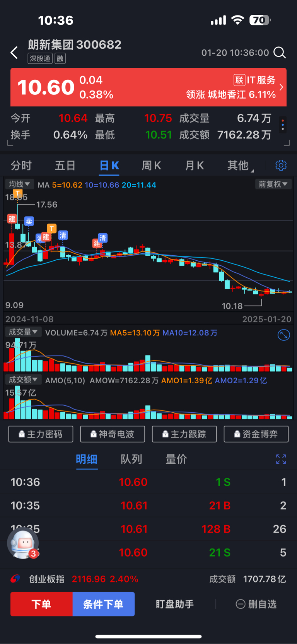Tap the 2024-11-08 start date label
The image size is (297, 644).
tap(29, 319)
